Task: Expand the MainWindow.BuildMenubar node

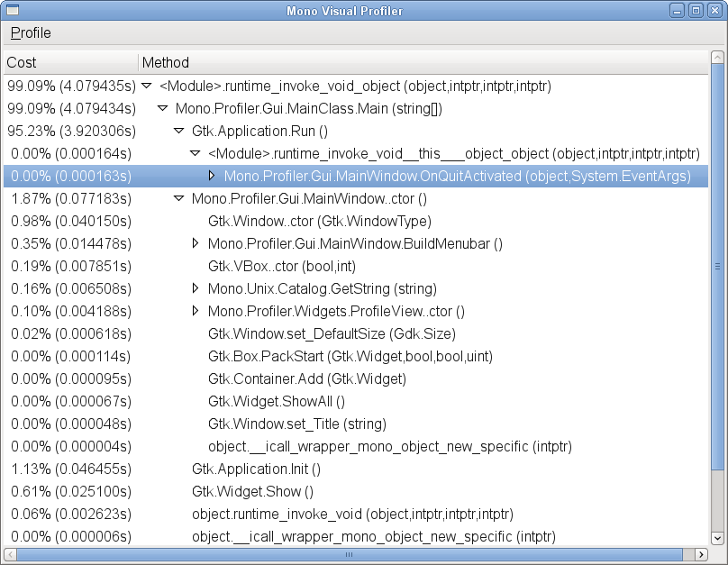Action: pyautogui.click(x=196, y=244)
